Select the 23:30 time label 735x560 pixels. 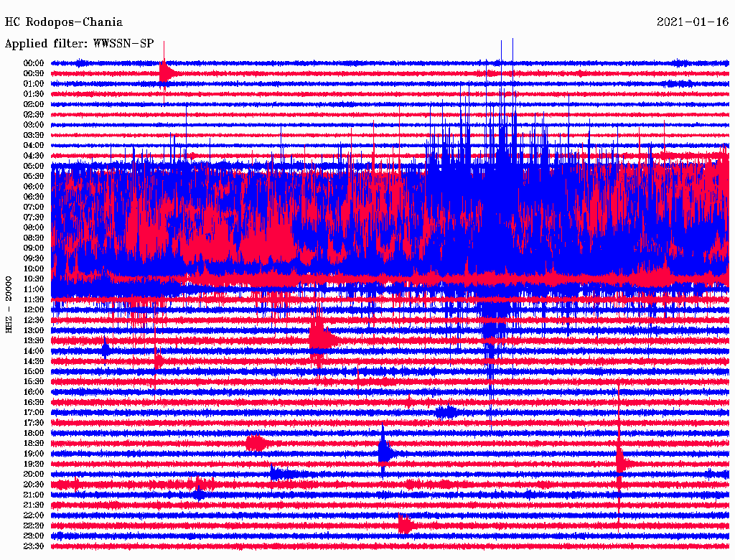(x=34, y=546)
